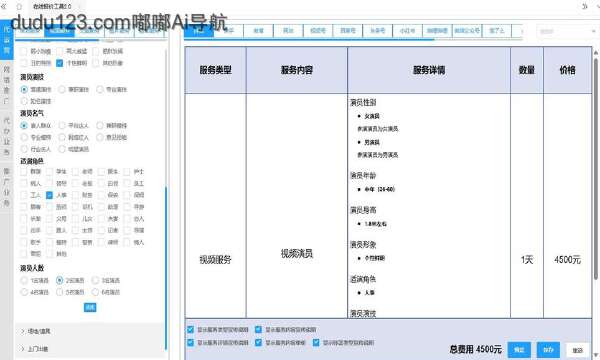Click the table scrollbar down arrow

tap(596, 356)
